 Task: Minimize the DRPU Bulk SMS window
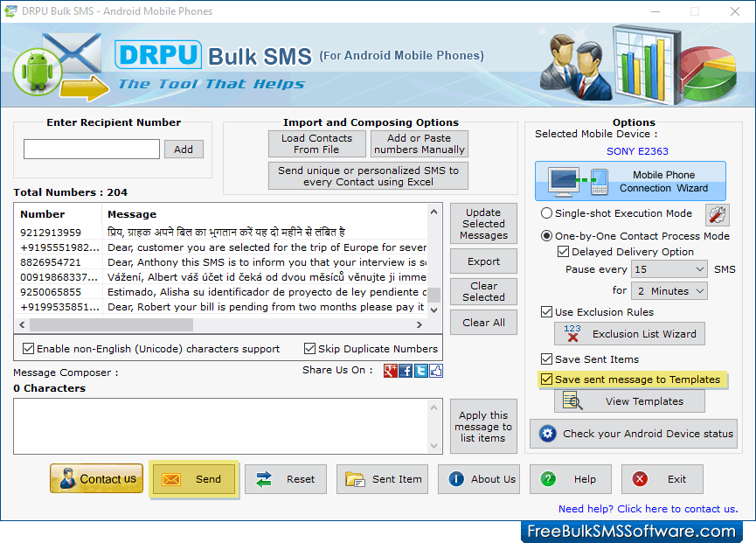tap(655, 11)
